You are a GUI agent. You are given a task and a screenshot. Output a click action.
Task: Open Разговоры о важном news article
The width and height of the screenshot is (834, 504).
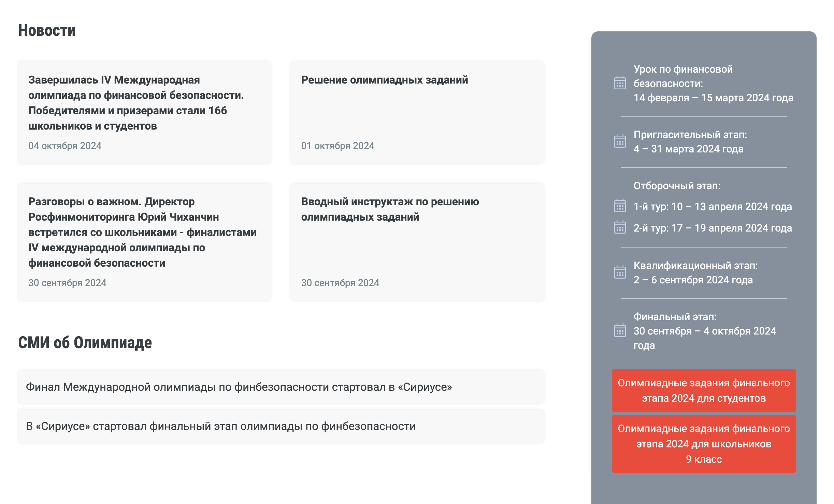tap(144, 242)
